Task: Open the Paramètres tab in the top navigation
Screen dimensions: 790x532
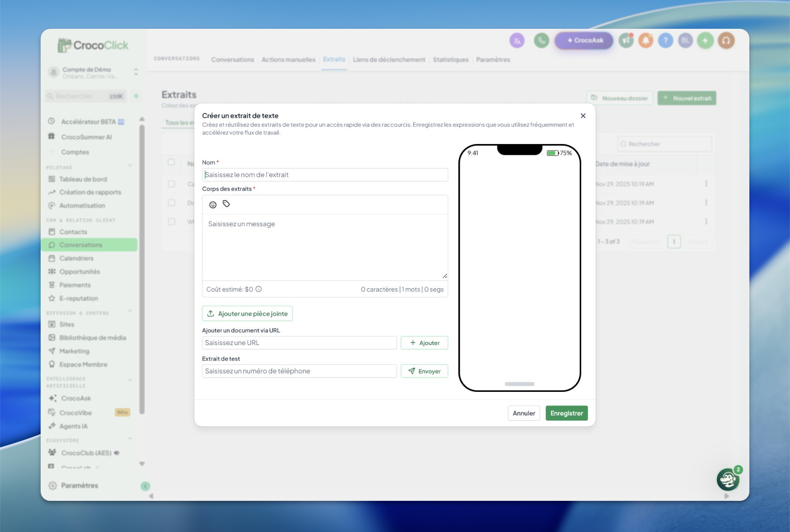Action: [493, 60]
